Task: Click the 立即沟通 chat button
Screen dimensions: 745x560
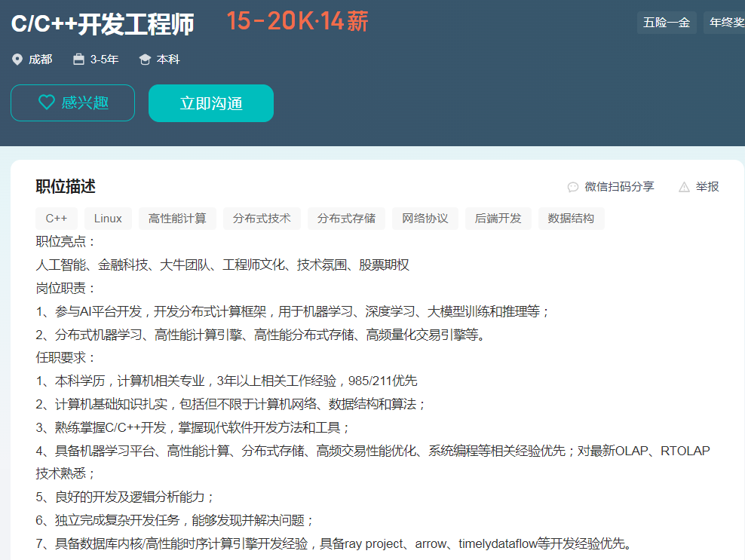Action: click(211, 103)
